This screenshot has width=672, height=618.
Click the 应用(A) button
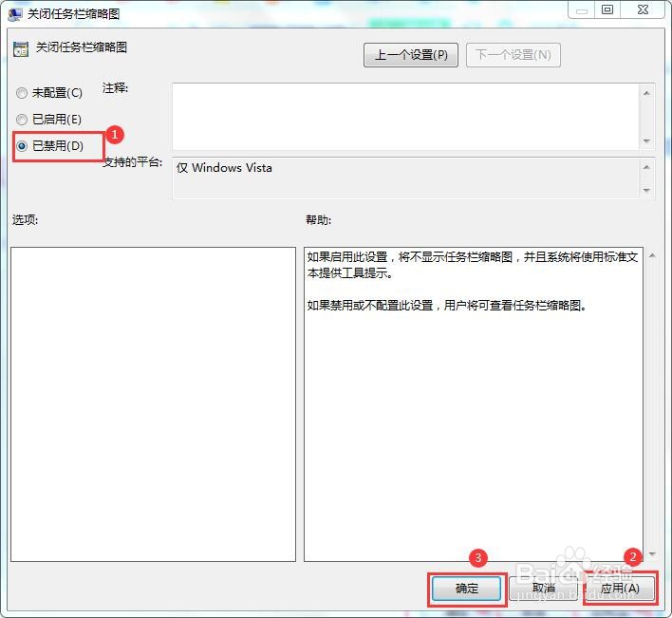coord(620,589)
